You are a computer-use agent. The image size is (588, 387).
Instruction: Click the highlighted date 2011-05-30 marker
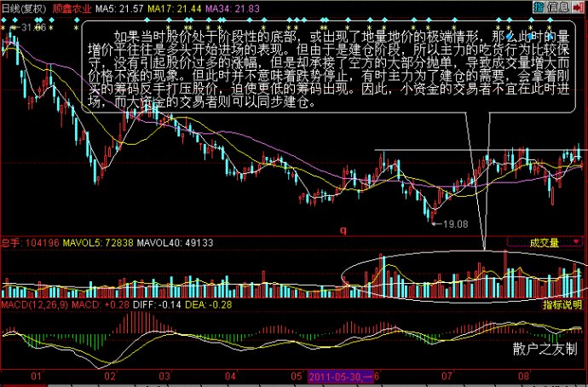340,376
